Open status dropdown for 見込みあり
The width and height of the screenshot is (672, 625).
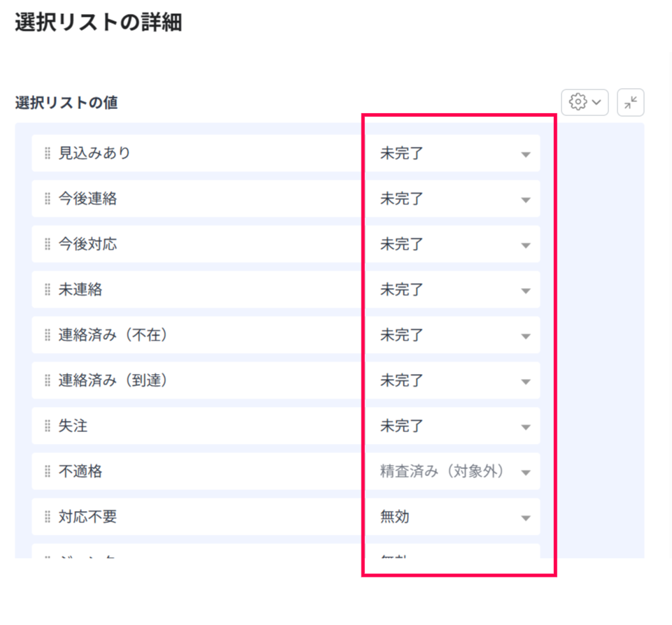(x=453, y=153)
